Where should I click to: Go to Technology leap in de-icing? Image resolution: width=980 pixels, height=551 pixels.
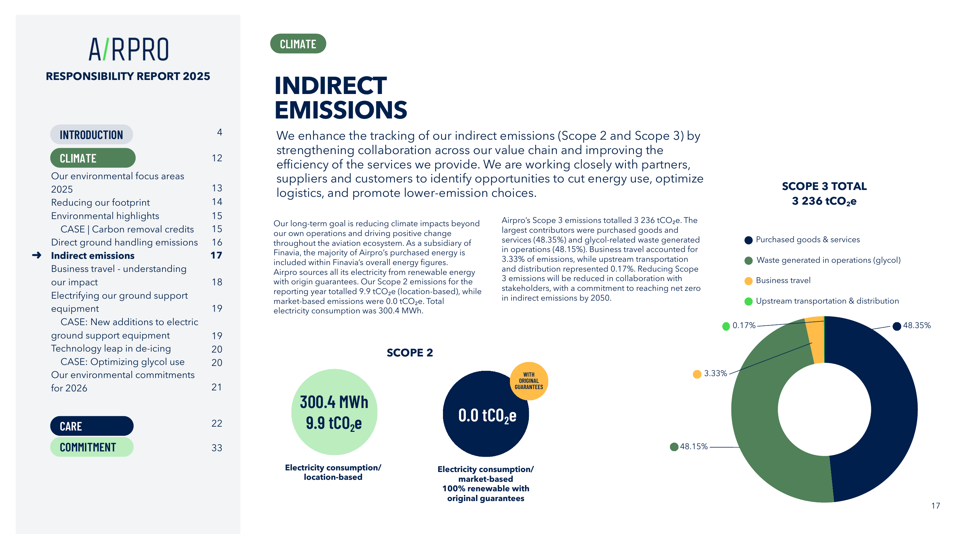click(111, 348)
